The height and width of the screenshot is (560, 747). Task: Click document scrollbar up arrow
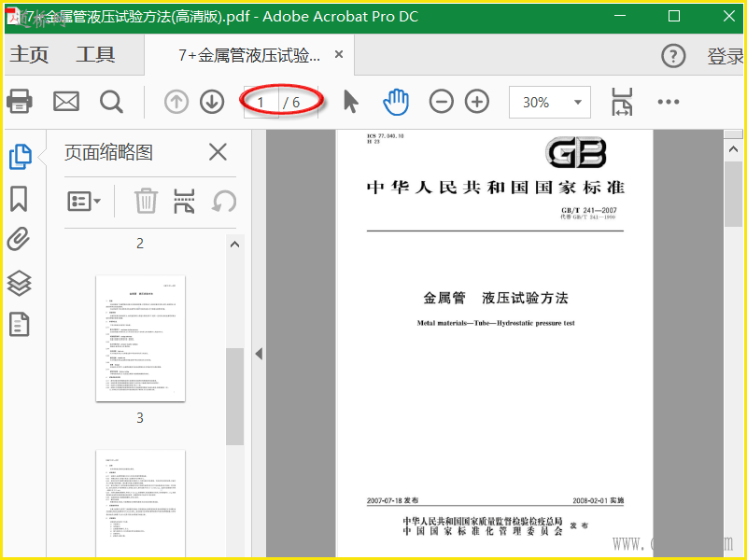[733, 149]
